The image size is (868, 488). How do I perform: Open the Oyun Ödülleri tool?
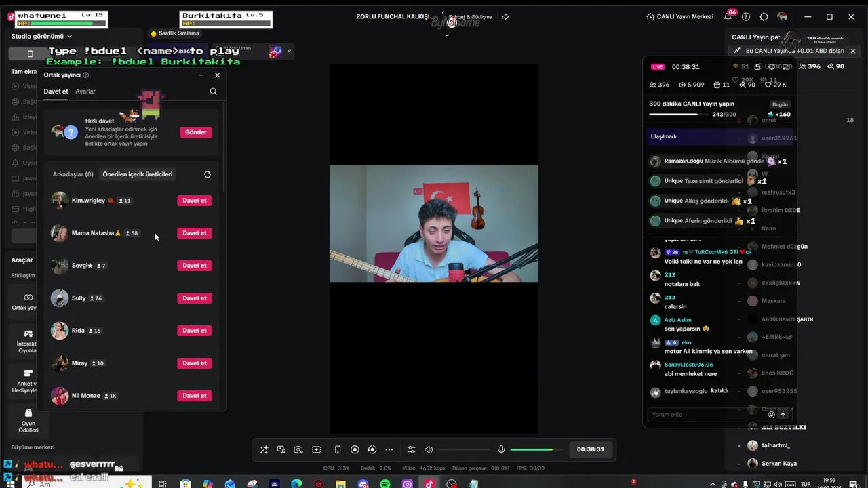pyautogui.click(x=28, y=422)
